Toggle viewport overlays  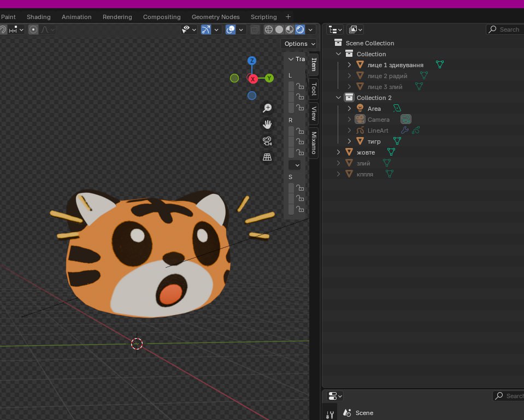[231, 29]
